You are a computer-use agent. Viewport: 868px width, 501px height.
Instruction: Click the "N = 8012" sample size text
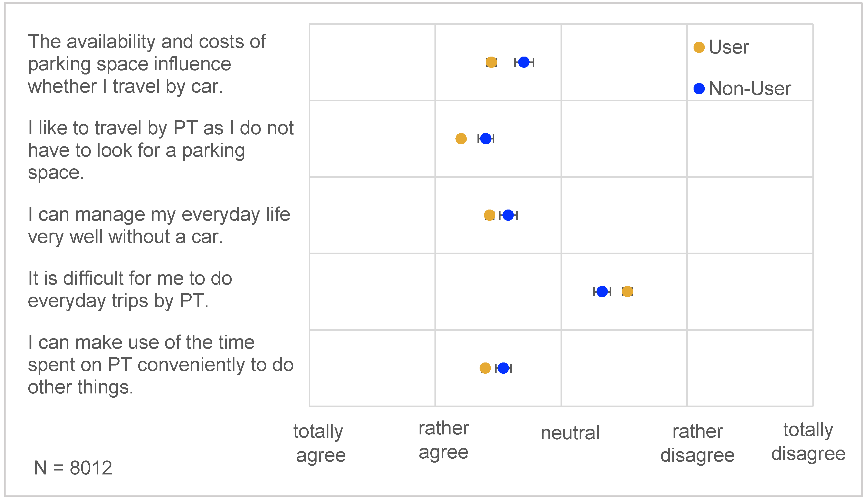(73, 468)
